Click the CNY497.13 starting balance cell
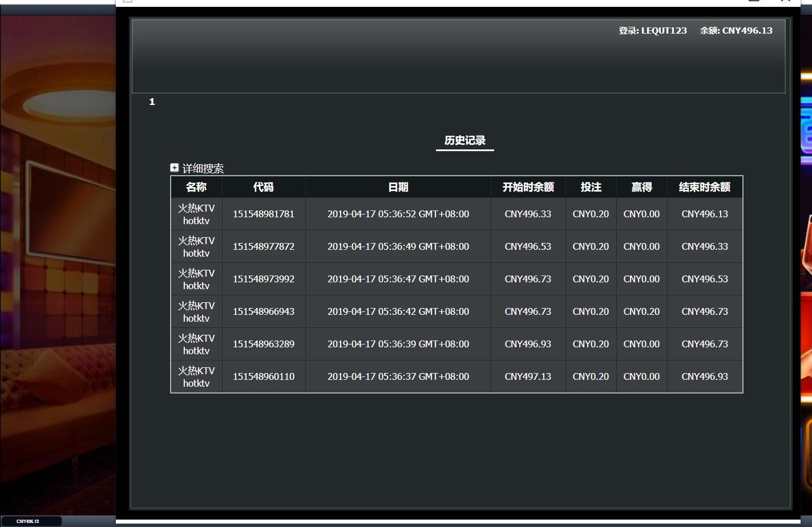Viewport: 812px width, 527px height. coord(528,376)
